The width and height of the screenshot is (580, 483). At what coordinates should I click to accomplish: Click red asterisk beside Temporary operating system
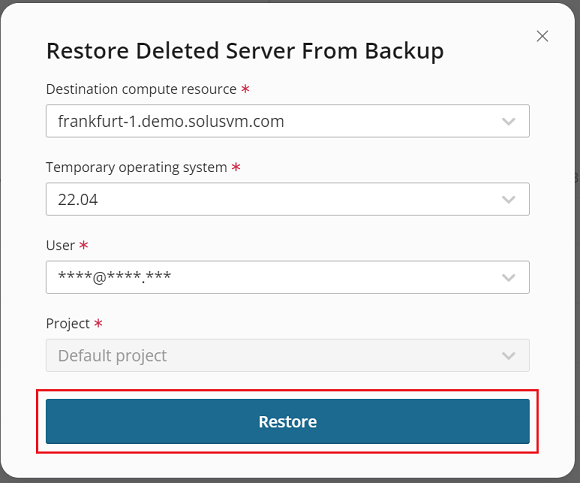236,167
